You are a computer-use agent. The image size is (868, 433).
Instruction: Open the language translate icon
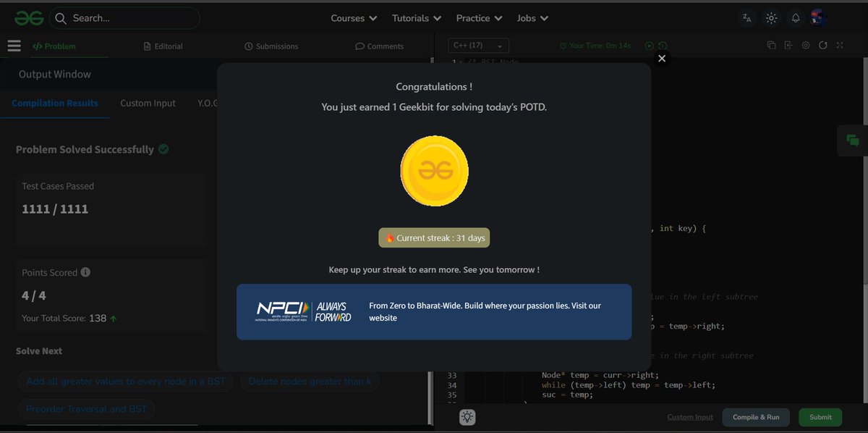point(747,18)
